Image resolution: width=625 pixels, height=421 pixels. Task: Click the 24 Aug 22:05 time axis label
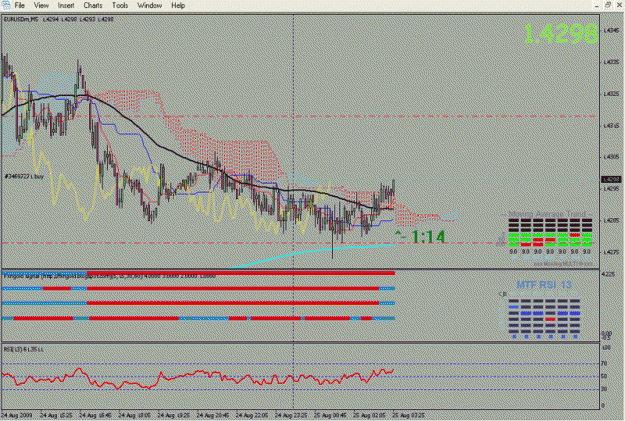coord(252,415)
